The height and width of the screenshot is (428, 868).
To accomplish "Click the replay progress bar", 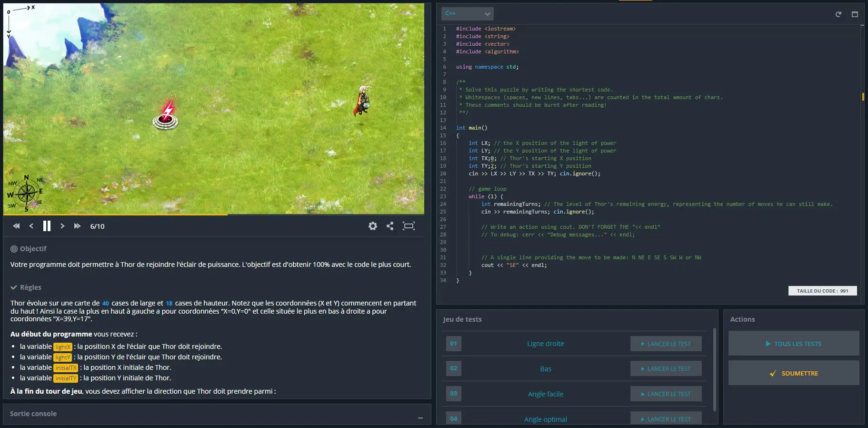I will [214, 215].
